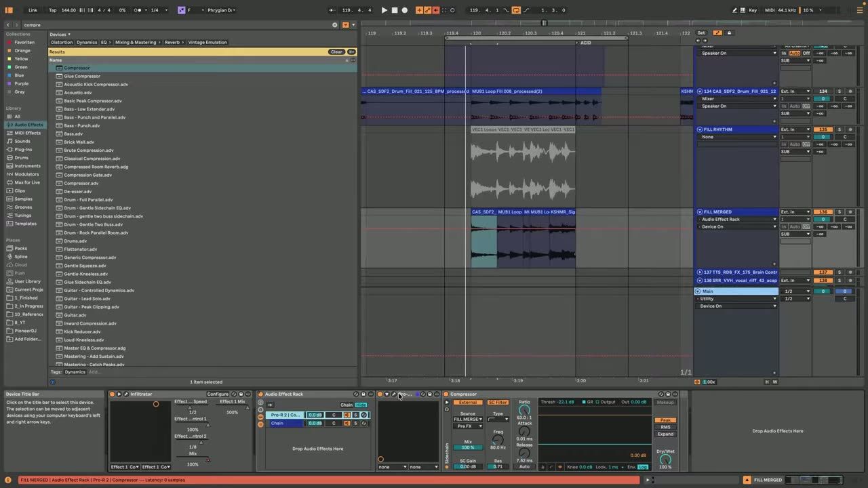The image size is (868, 488).
Task: Toggle the Loop switch in the transport
Action: (x=515, y=10)
